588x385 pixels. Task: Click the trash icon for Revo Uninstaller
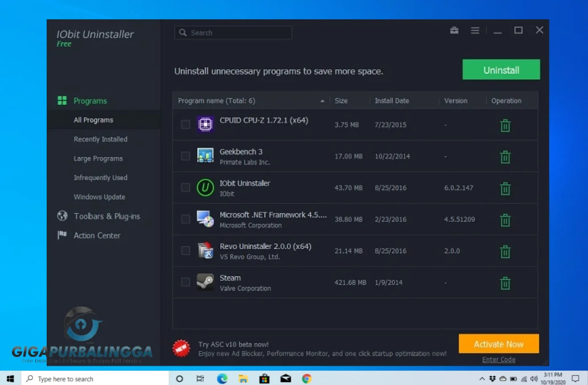tap(505, 251)
